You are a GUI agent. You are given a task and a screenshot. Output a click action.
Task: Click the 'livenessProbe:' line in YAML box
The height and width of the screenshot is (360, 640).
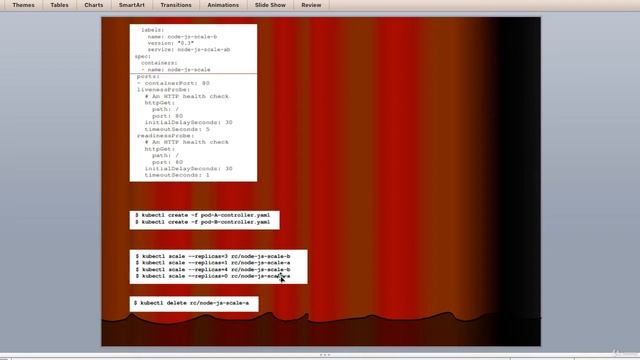pyautogui.click(x=164, y=90)
